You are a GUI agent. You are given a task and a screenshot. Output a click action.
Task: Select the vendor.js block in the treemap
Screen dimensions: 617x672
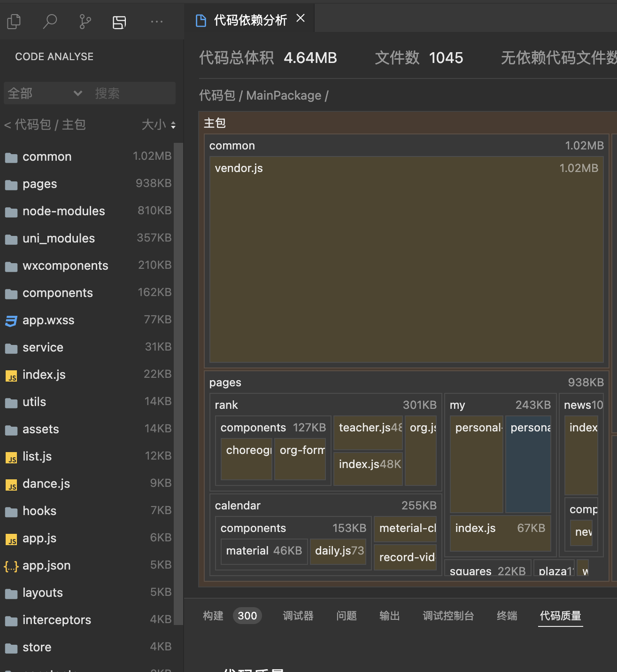406,258
